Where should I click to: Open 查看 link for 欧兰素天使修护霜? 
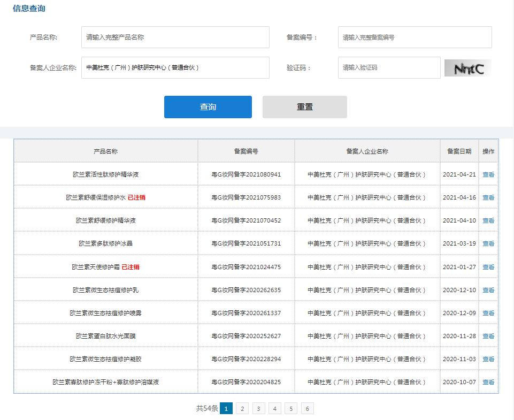point(488,267)
